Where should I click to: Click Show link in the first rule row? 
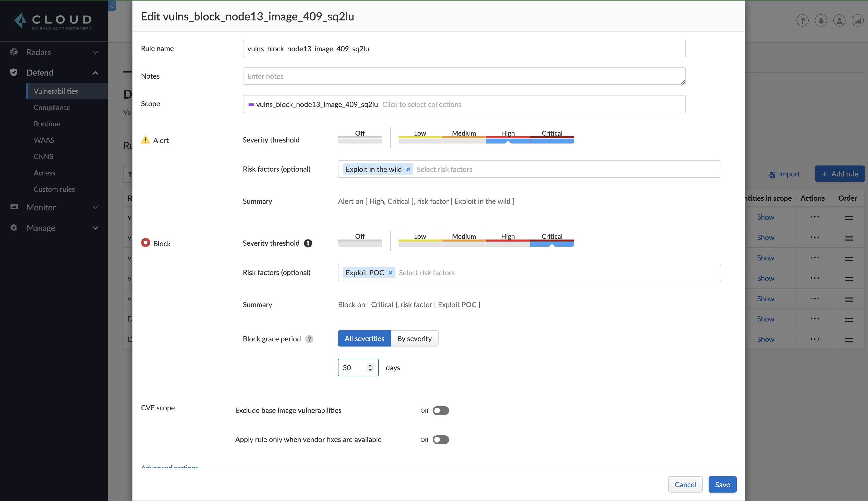click(x=765, y=217)
